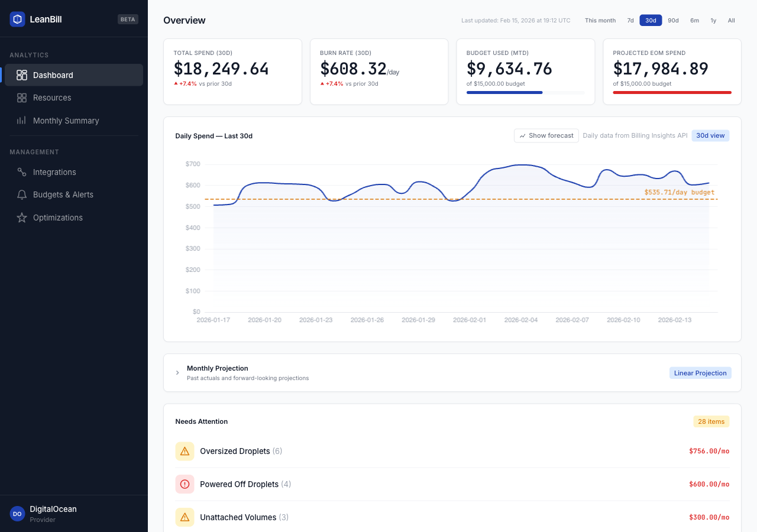Click the Monthly Summary bar-chart icon
The width and height of the screenshot is (757, 532).
[22, 121]
